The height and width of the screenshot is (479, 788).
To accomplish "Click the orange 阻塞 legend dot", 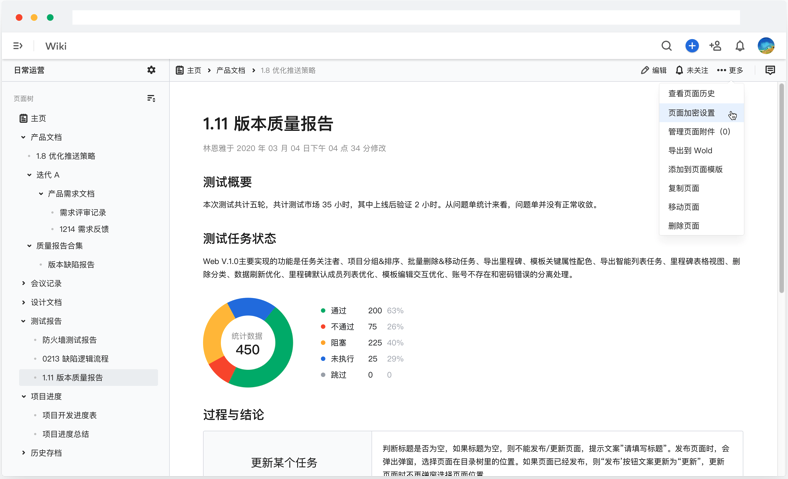I will [323, 343].
